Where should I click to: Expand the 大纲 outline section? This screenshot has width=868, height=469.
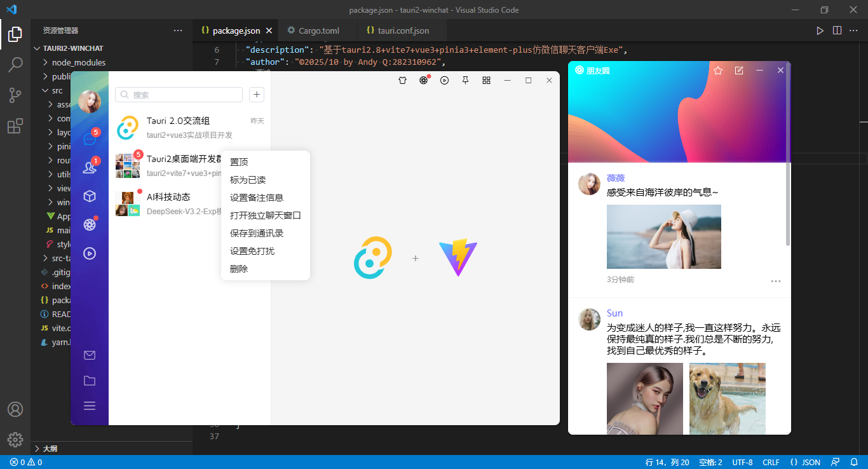click(111, 448)
